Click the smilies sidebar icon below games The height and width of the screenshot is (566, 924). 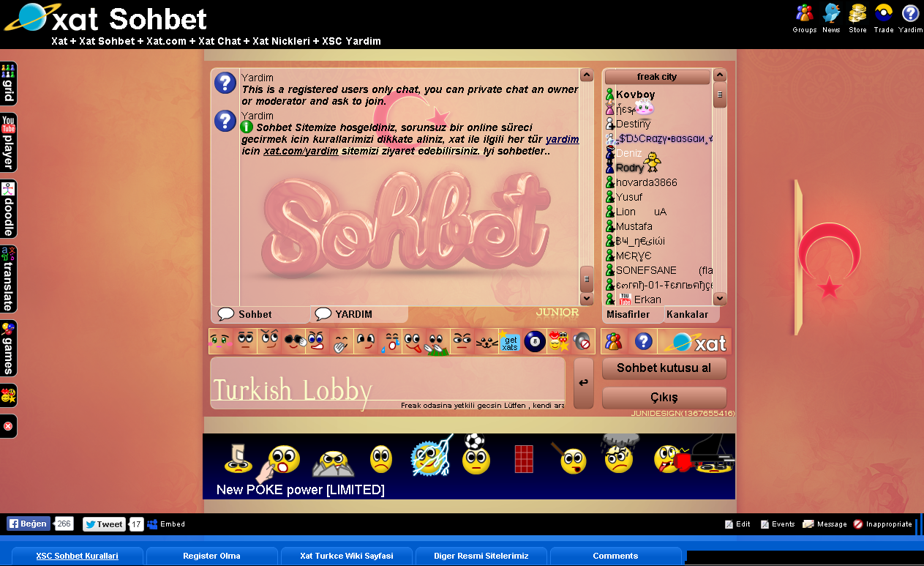[8, 396]
